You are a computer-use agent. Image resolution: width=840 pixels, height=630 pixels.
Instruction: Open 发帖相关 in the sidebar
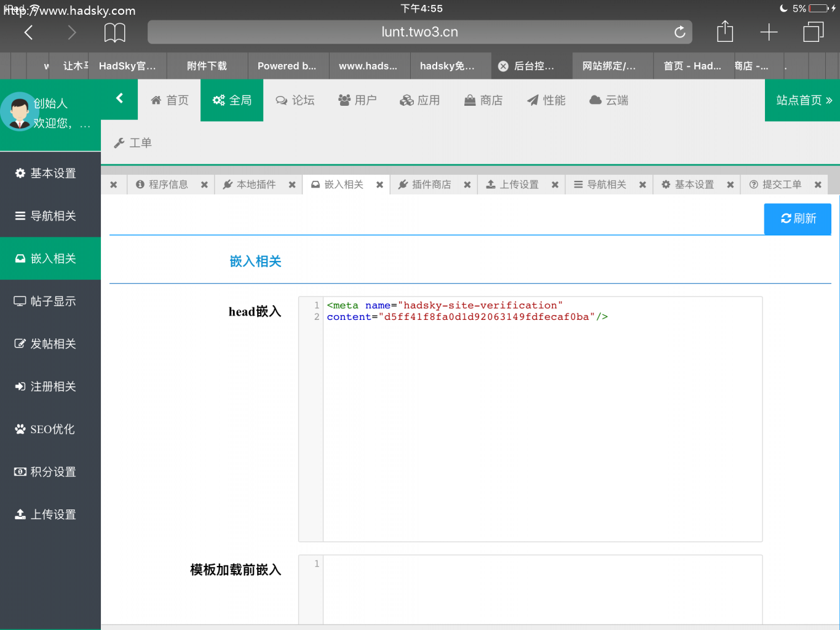[x=50, y=344]
